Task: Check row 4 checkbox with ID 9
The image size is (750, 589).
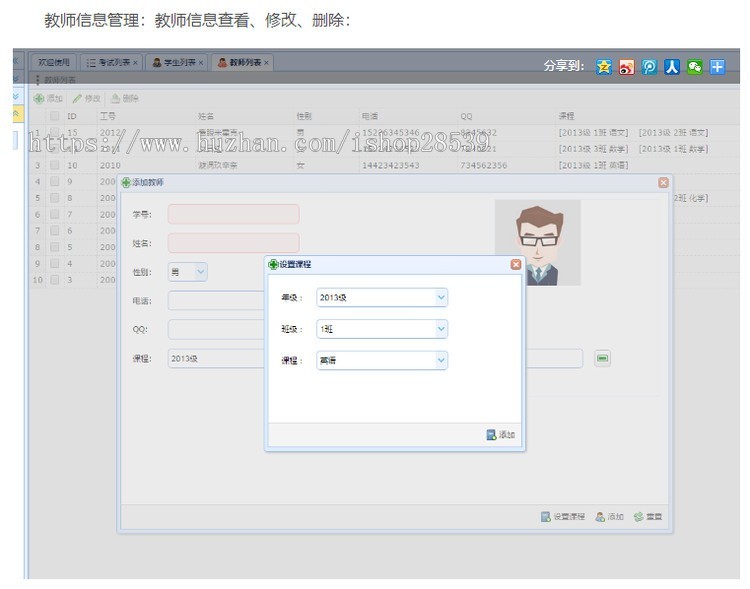Action: click(55, 181)
